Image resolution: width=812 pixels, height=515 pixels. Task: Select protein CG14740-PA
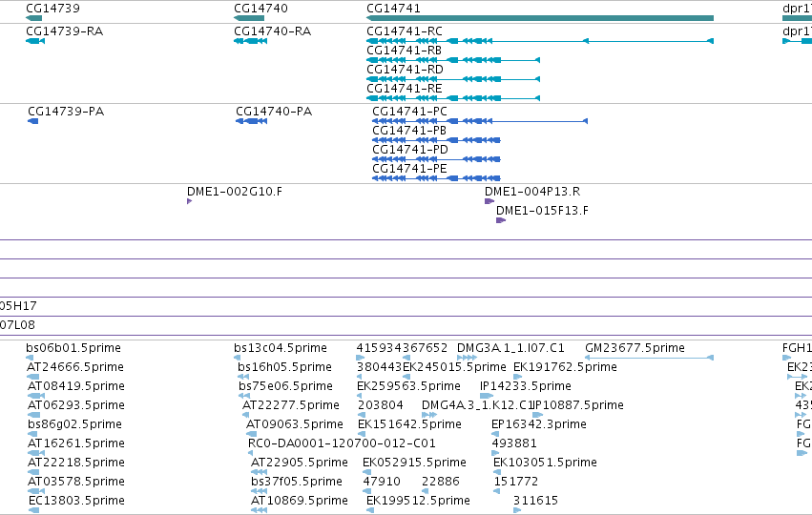[x=275, y=112]
